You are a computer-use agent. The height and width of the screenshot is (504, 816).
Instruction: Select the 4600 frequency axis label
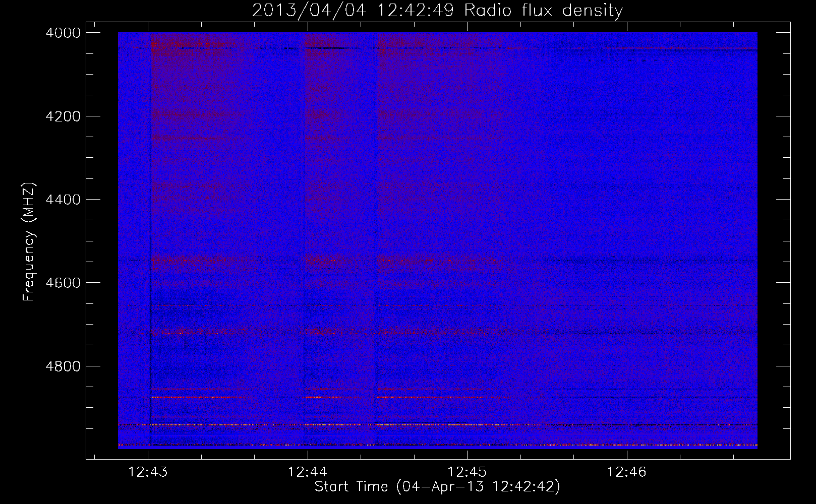(63, 283)
